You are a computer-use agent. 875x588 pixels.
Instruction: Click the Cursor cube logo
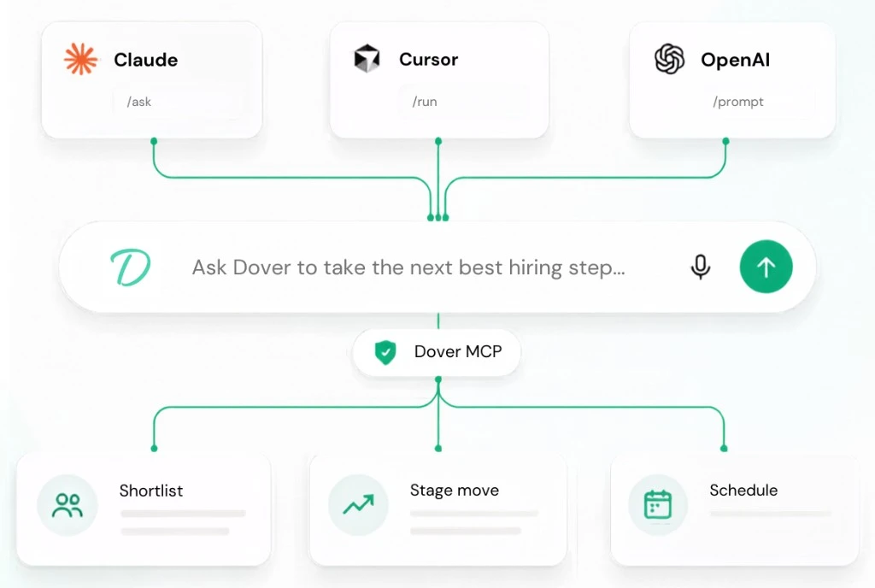click(367, 59)
